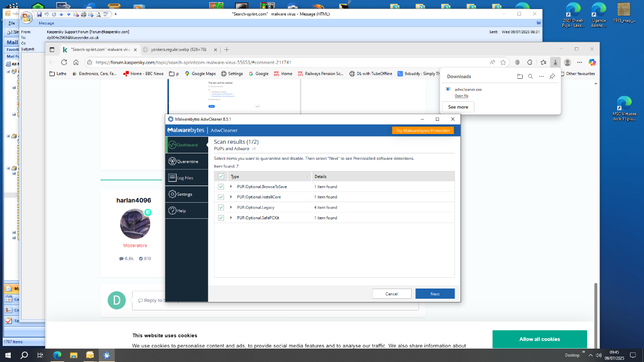Click Try Malwarebytes Protection button

423,130
